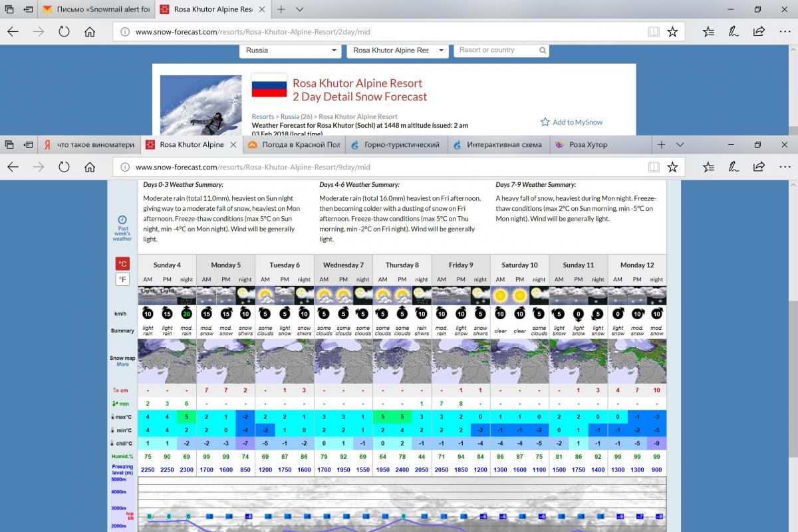Click the Russia (26) breadcrumb link
This screenshot has height=532, width=798.
[297, 116]
